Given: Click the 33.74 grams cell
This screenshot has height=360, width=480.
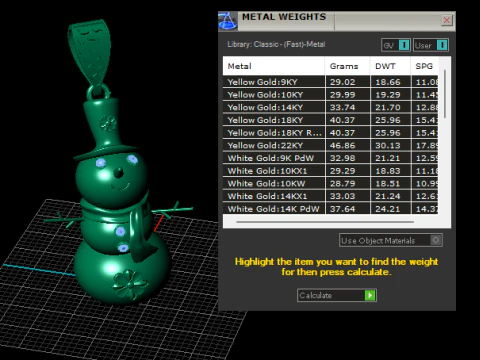Looking at the screenshot, I should pos(348,107).
